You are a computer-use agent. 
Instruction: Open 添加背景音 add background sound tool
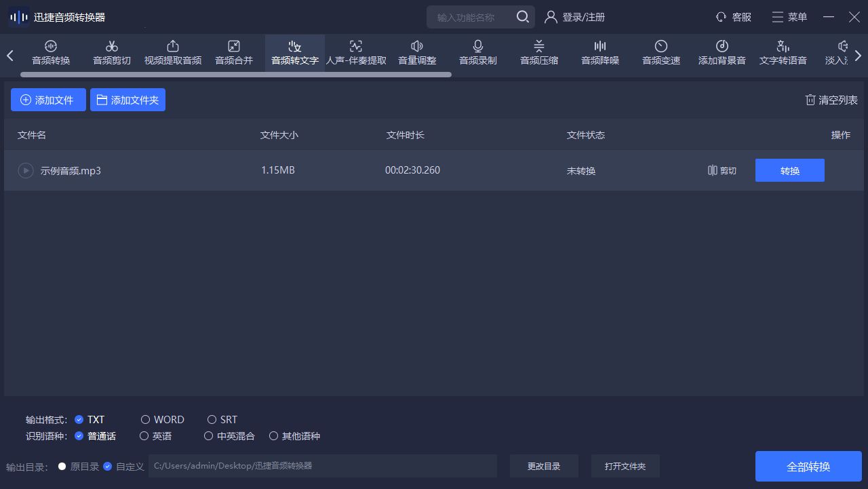[722, 52]
